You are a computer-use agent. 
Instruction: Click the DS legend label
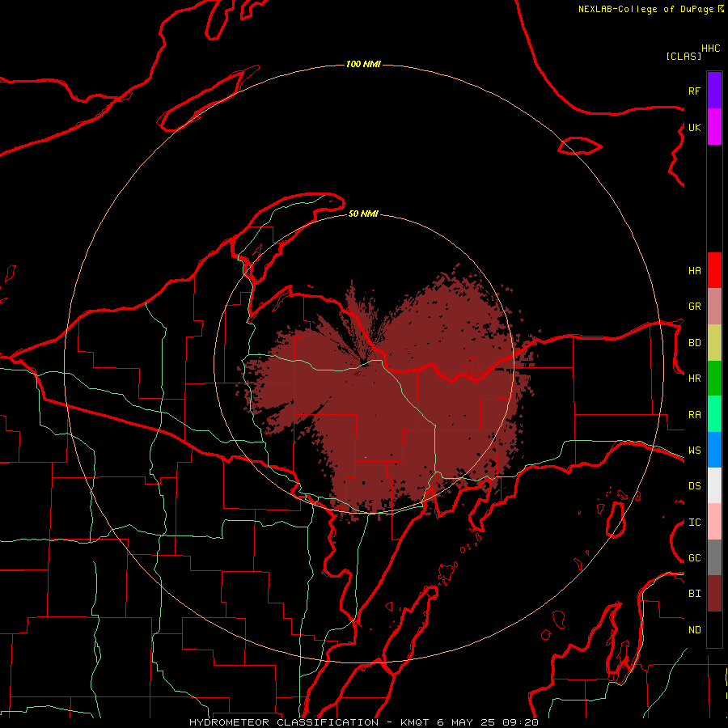click(694, 486)
